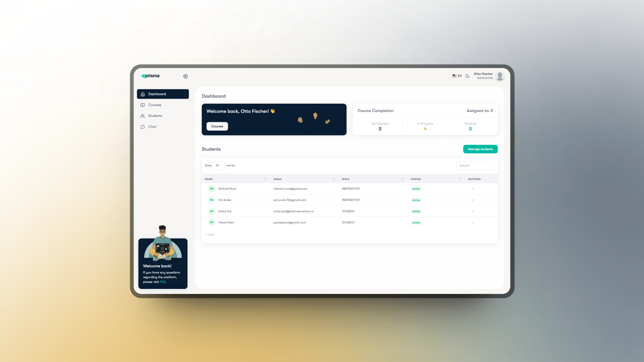Toggle dark mode moon icon
This screenshot has width=644, height=362.
click(x=468, y=75)
